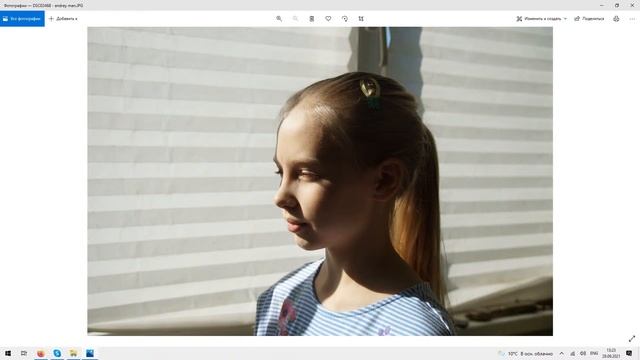Open the crop tool

(x=361, y=19)
